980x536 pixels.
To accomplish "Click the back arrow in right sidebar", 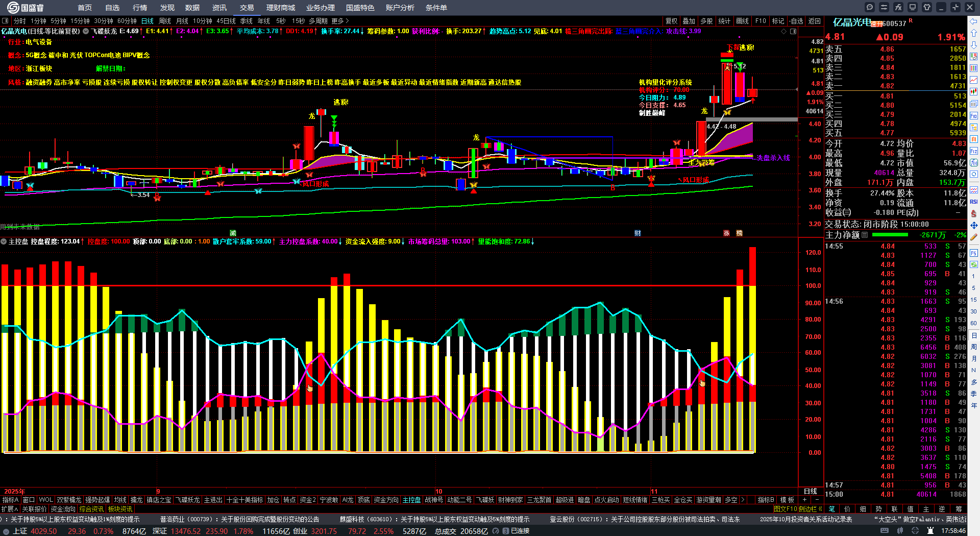I will coord(974,21).
